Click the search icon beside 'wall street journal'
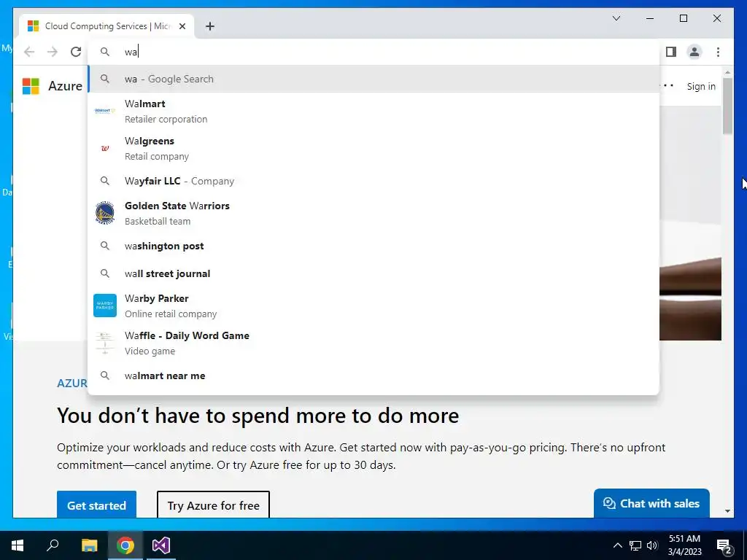747x560 pixels. pos(105,273)
